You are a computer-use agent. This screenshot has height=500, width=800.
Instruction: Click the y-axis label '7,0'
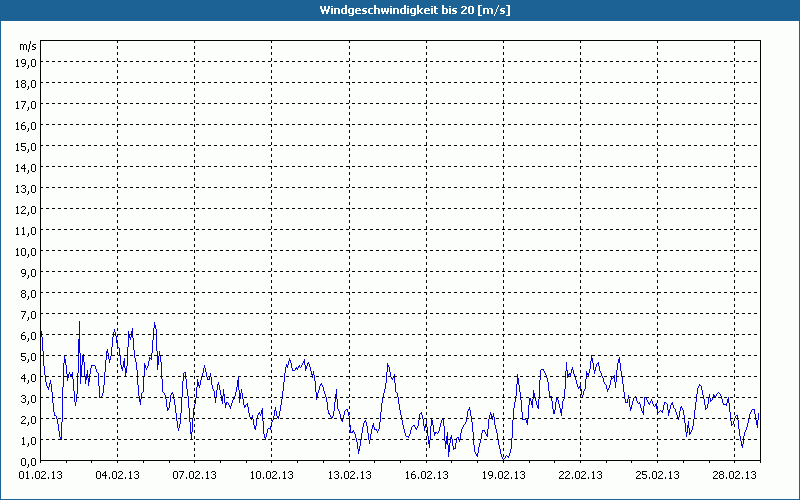30,315
